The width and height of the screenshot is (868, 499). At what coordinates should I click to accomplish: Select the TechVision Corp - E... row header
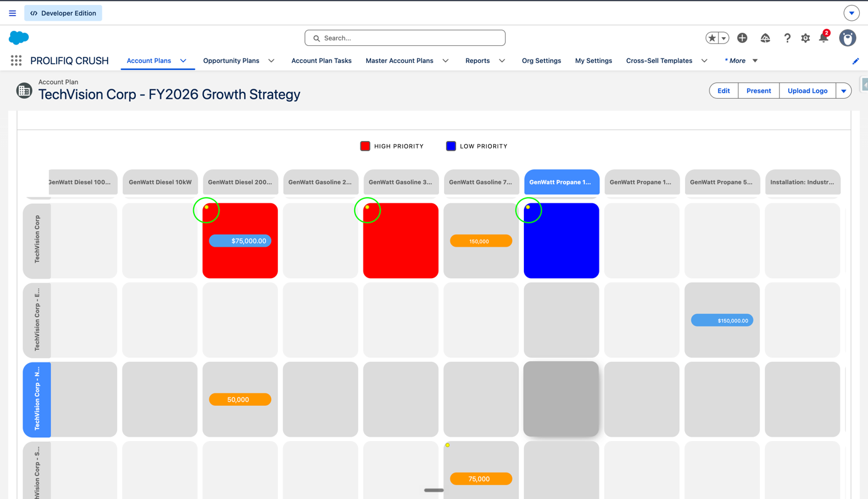(x=37, y=320)
